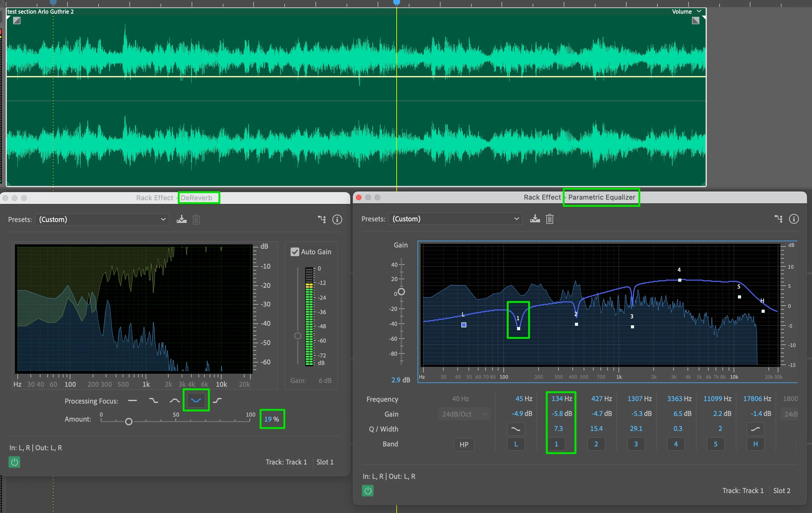
Task: Click the clip fade-in handle icon
Action: tap(16, 21)
